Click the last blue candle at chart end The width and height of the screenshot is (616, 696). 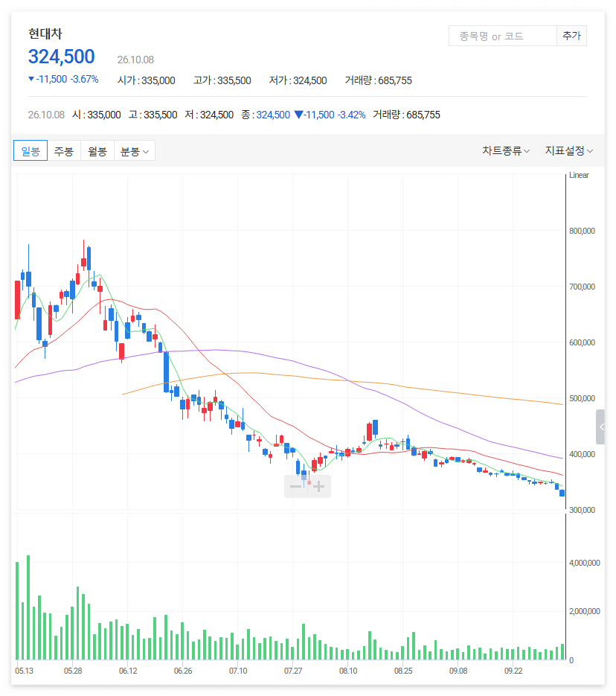pos(562,493)
